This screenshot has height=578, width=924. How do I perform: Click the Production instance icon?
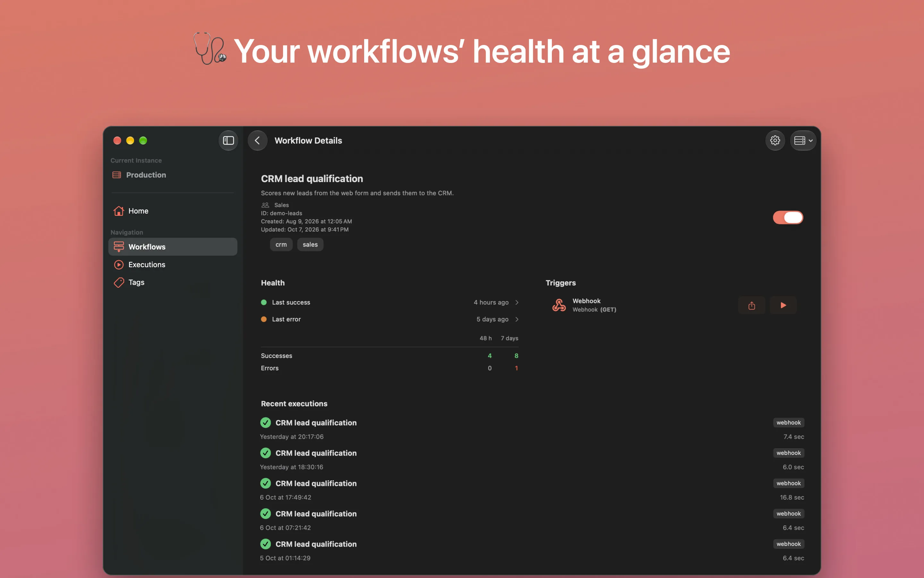tap(117, 175)
